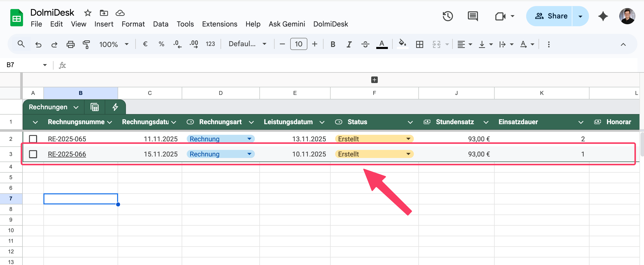Check the checkbox for RE-2025-066

[33, 154]
